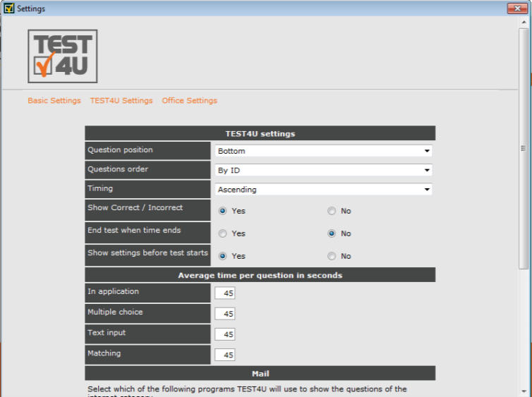532x397 pixels.
Task: Select Yes for End test when time ends
Action: coord(222,233)
